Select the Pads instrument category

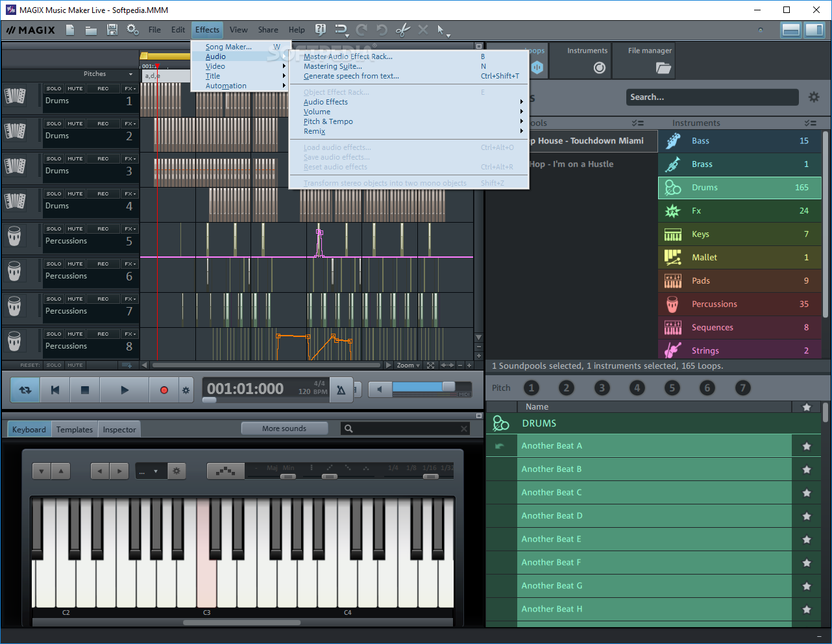click(740, 281)
